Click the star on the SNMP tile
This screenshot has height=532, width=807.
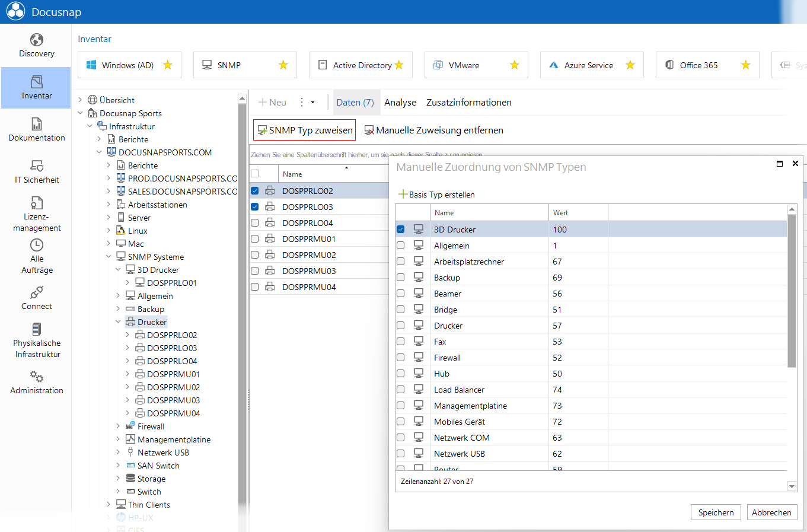coord(283,65)
